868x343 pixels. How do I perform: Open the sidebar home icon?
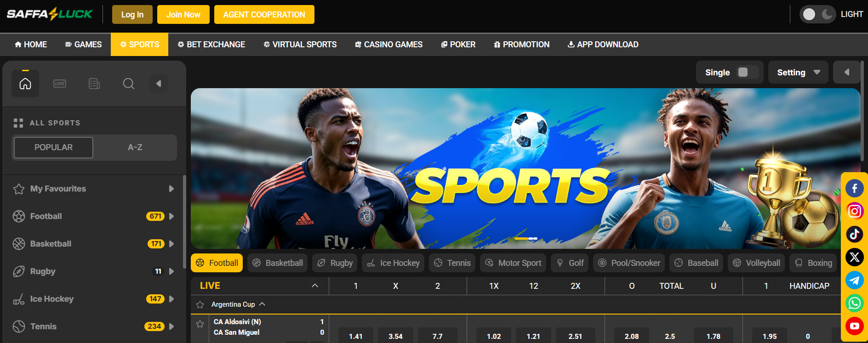[x=25, y=84]
